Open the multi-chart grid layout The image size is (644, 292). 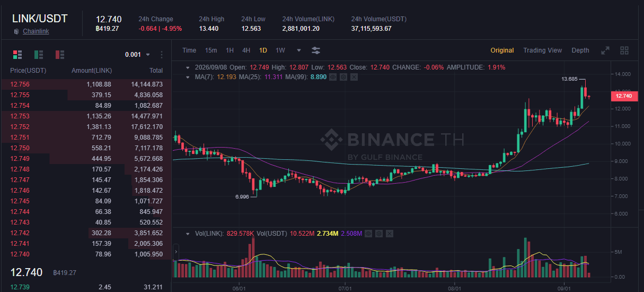(x=624, y=50)
